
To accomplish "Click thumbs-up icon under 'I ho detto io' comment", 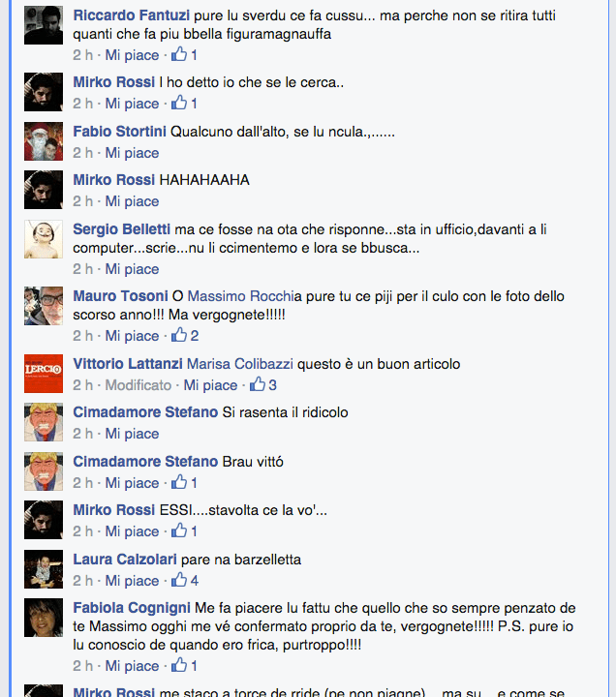I will (179, 103).
